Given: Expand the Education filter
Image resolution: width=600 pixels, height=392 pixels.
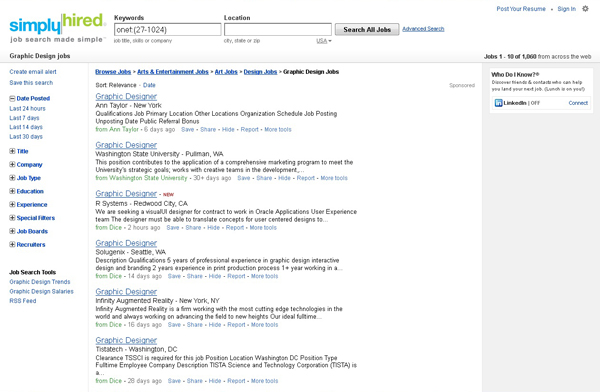Looking at the screenshot, I should click(12, 191).
